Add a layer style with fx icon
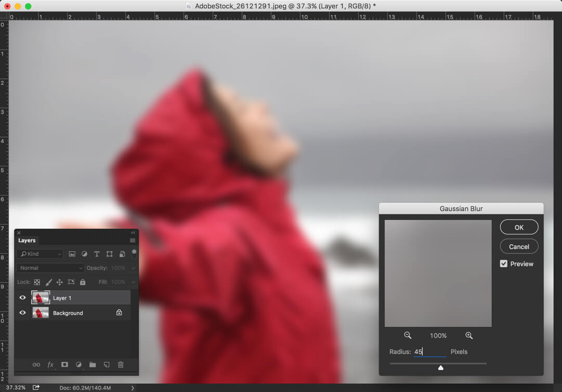Image resolution: width=562 pixels, height=392 pixels. click(50, 365)
